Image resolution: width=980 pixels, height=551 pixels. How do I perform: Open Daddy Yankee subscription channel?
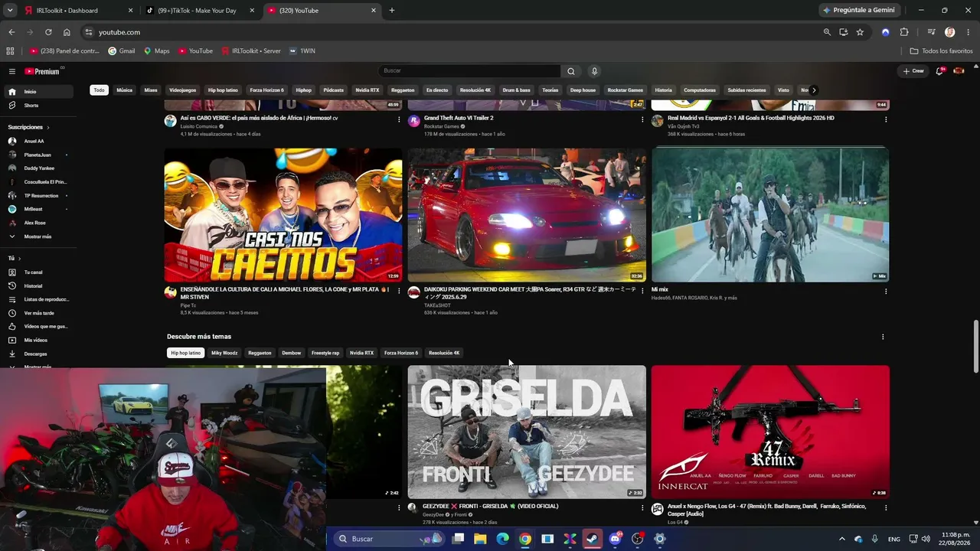point(40,168)
